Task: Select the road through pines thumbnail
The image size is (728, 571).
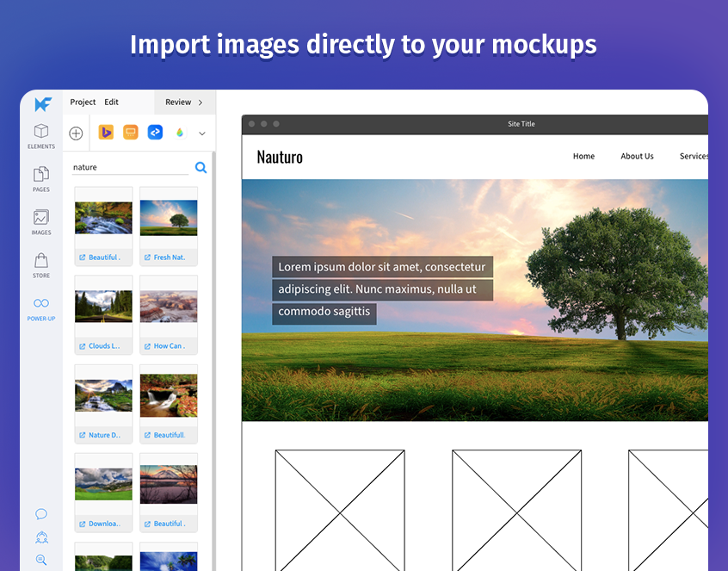Action: pyautogui.click(x=103, y=307)
